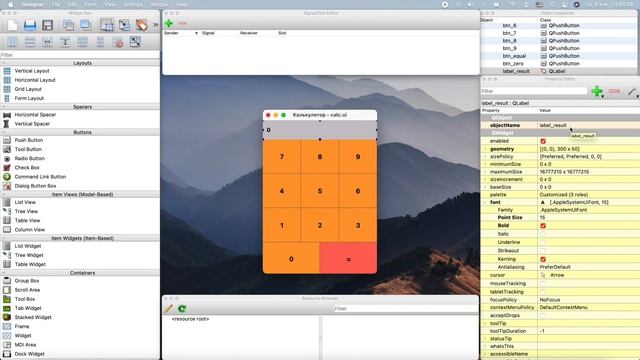
Task: Open the Apple menu
Action: click(11, 4)
